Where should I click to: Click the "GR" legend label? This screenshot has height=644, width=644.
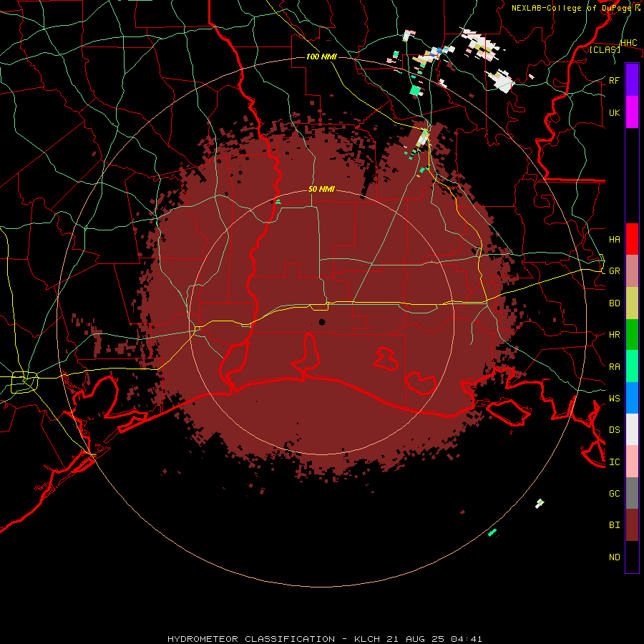614,271
